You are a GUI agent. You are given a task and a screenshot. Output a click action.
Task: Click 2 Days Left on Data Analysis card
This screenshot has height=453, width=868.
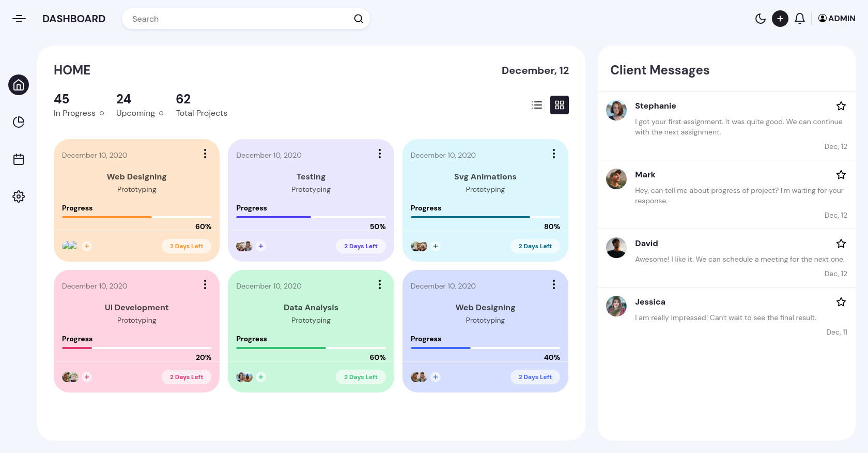click(x=361, y=377)
